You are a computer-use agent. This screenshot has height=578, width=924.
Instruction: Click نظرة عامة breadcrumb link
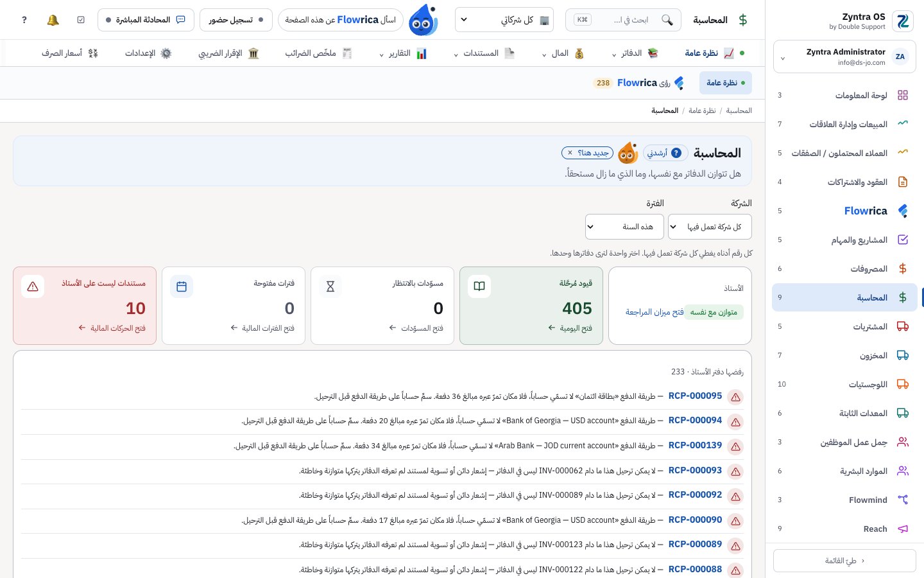click(x=702, y=110)
